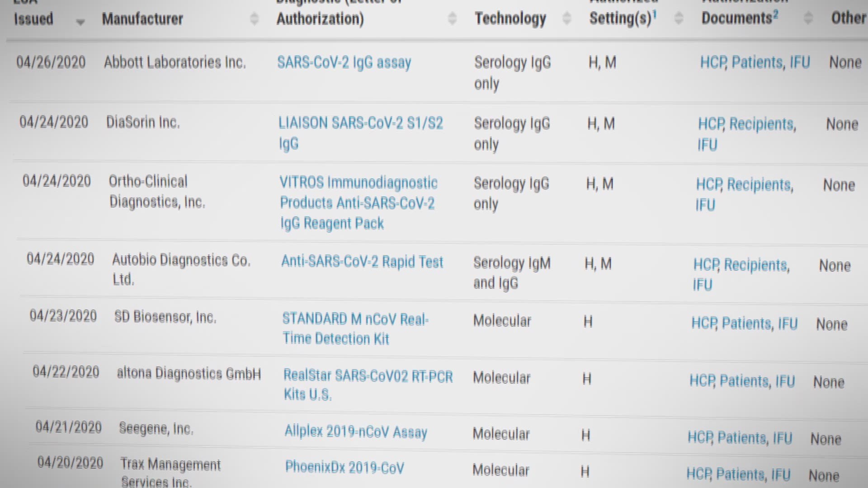868x488 pixels.
Task: Click H, M setting in Abbott row
Action: coord(602,62)
